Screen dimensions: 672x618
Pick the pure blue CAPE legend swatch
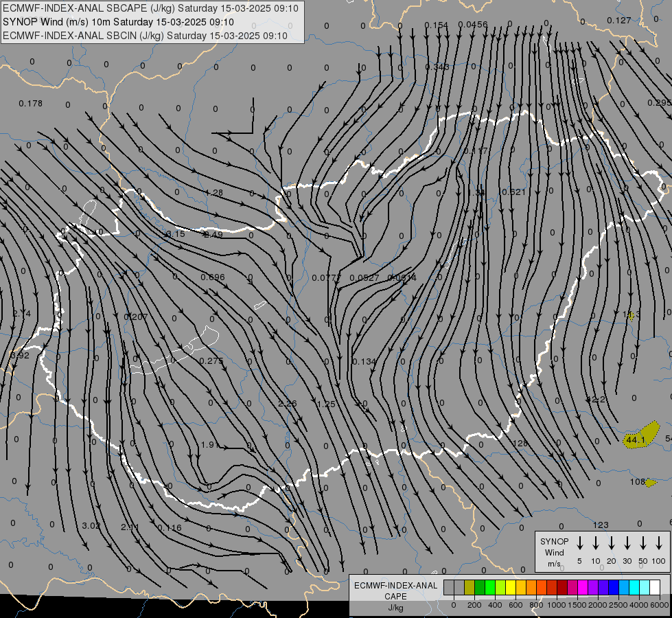[x=613, y=588]
